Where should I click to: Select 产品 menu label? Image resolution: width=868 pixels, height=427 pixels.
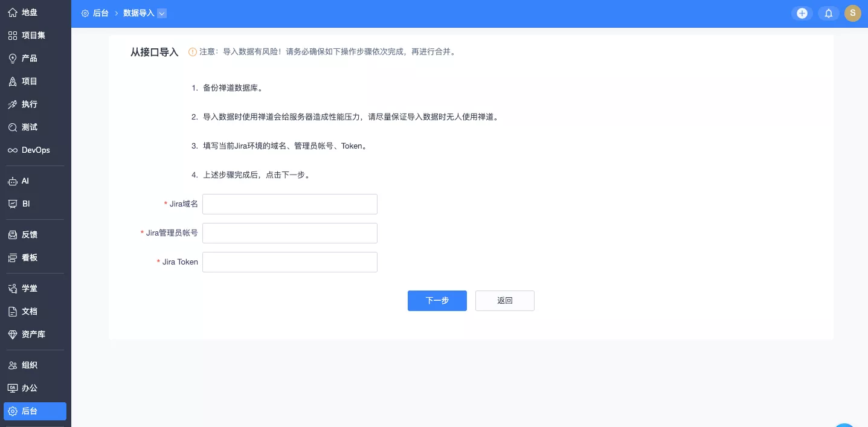pyautogui.click(x=30, y=59)
